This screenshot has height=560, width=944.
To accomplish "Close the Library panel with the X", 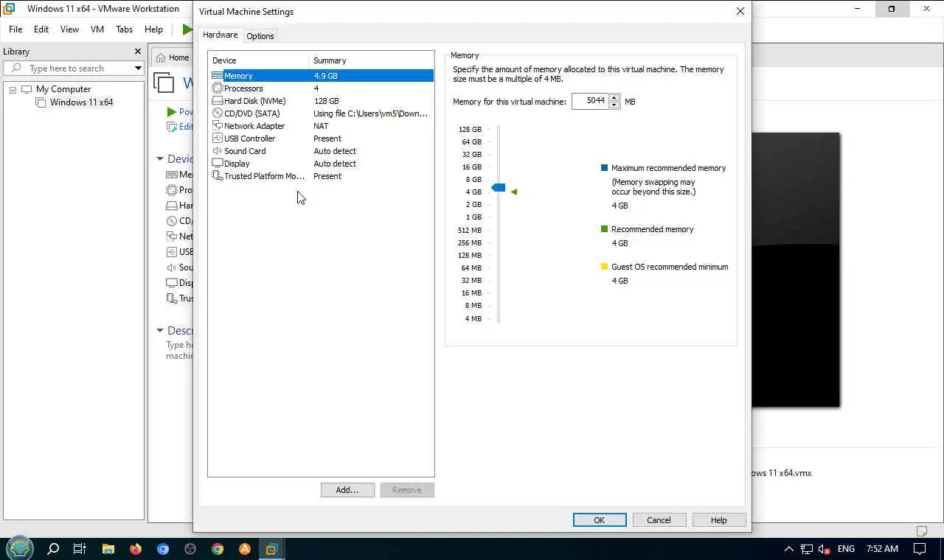I will pyautogui.click(x=137, y=52).
